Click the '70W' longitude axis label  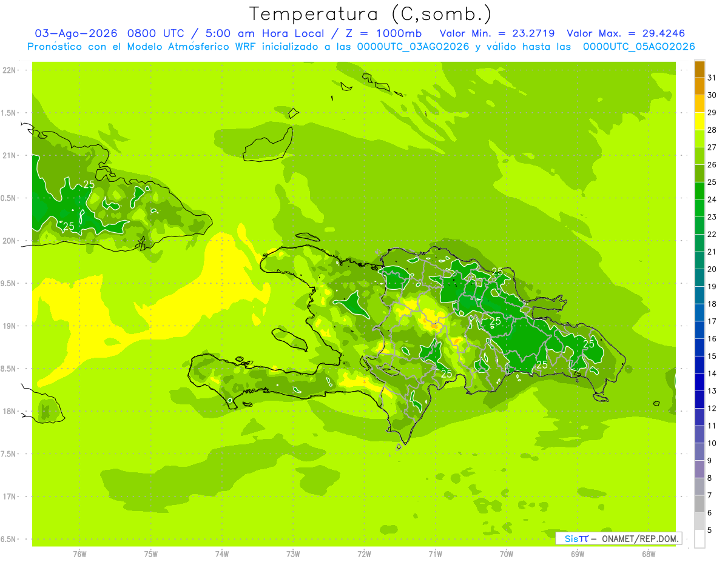click(506, 554)
